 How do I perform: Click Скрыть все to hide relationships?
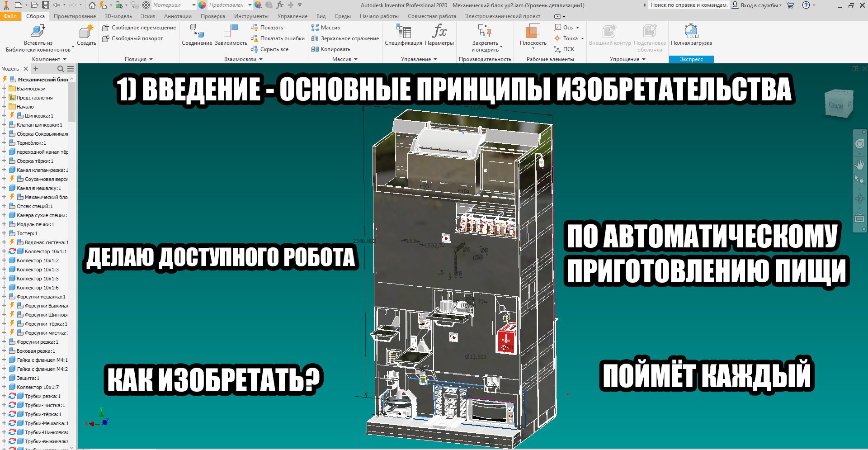click(270, 49)
